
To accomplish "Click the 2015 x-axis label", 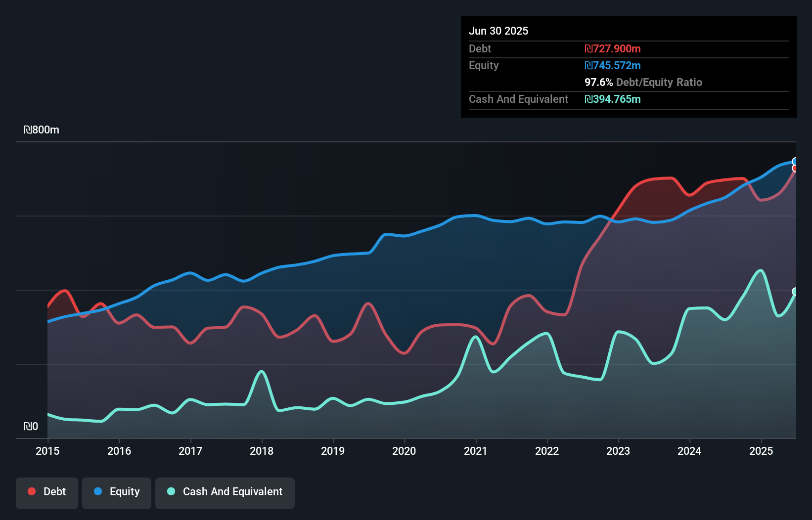I will [47, 451].
